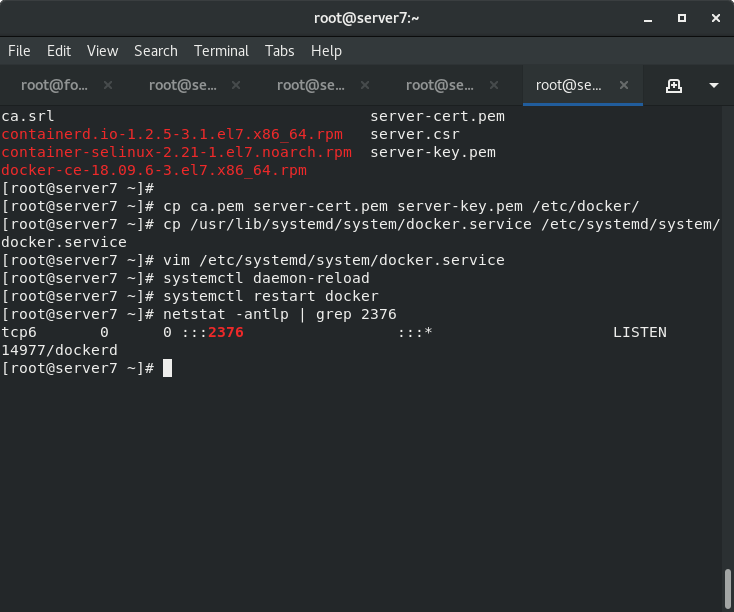Click the server-key.pem file in the listing

(x=433, y=152)
